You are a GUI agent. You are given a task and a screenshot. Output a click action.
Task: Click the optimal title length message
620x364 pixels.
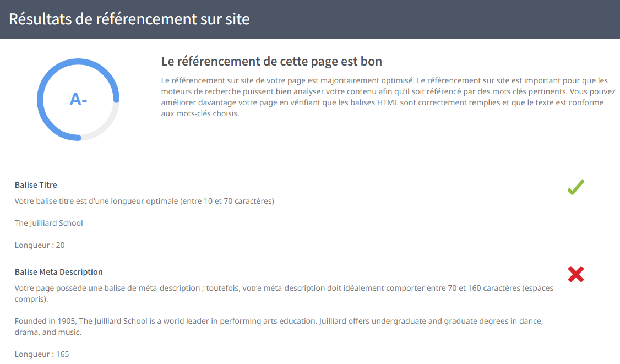click(x=144, y=201)
